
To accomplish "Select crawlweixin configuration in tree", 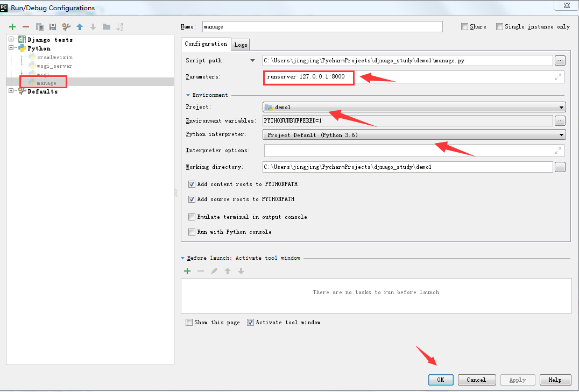I will click(x=55, y=57).
